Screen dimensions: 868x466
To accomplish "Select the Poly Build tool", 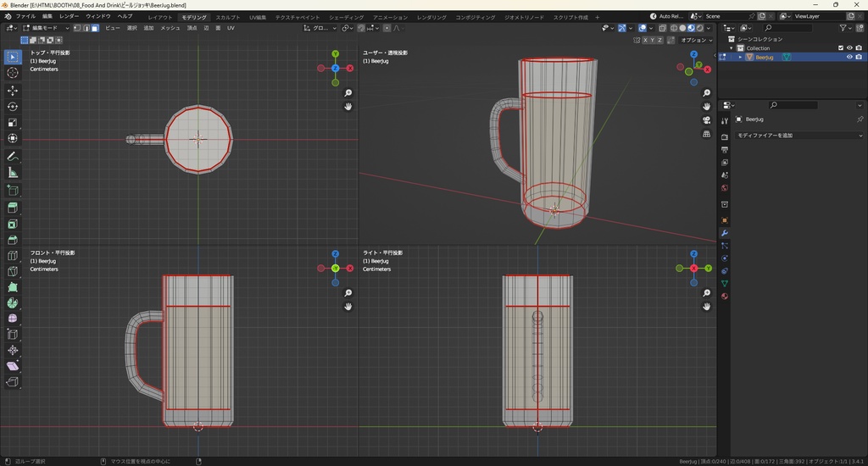I will (13, 287).
